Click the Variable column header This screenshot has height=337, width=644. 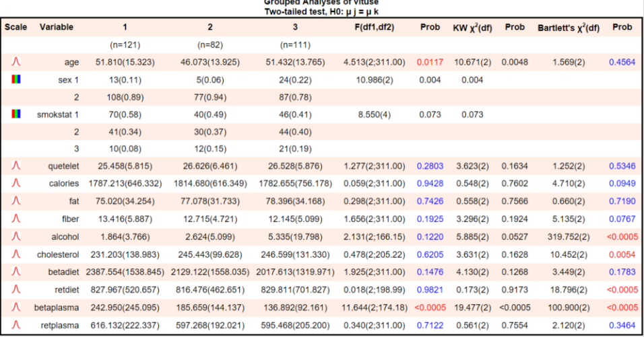[x=57, y=28]
